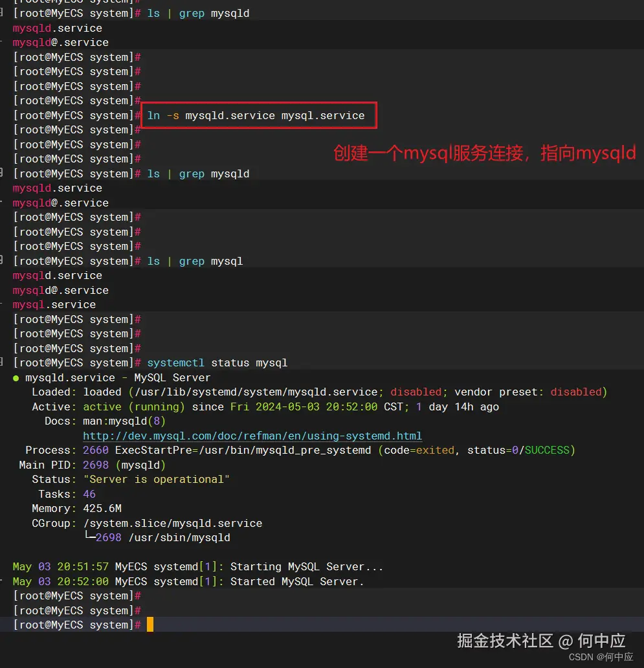
Task: Click the '2698 /usr/sbin/mysqld' process entry
Action: pos(162,538)
